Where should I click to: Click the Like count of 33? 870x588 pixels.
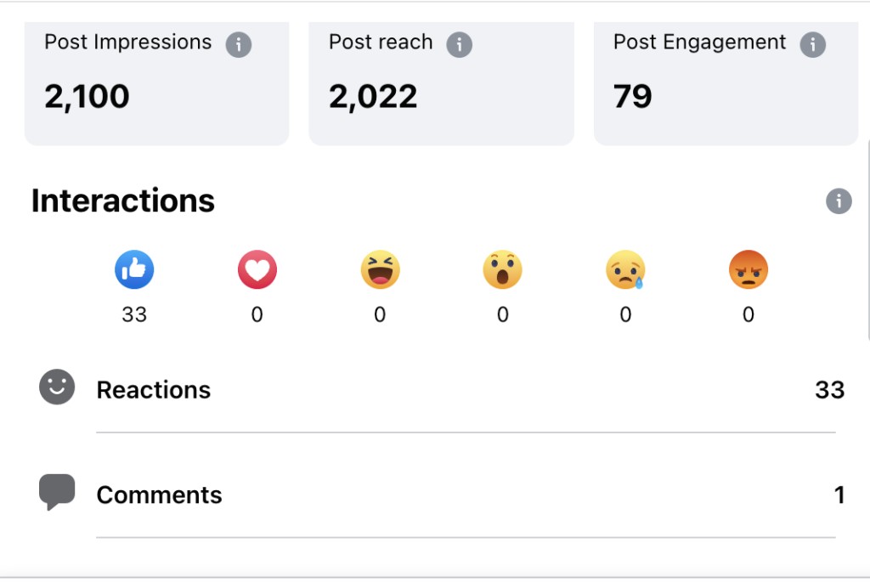point(134,314)
